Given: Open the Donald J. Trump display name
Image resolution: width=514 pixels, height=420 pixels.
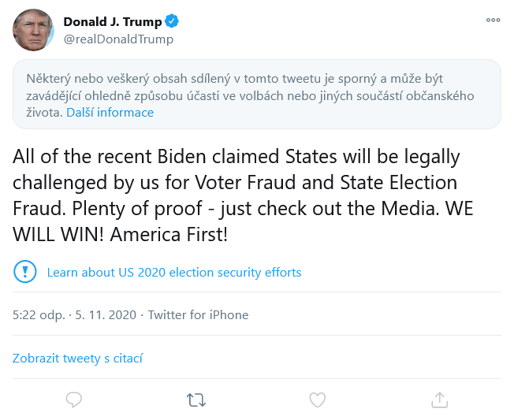Looking at the screenshot, I should click(x=112, y=21).
